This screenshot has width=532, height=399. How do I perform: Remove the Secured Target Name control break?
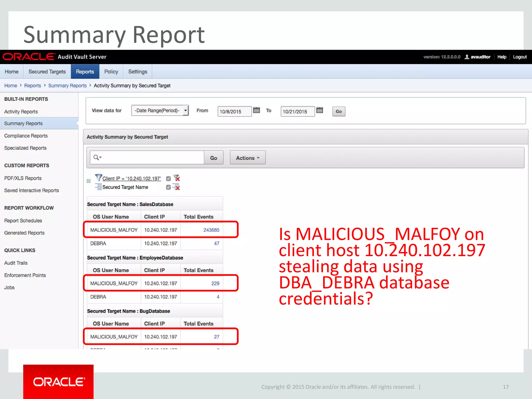point(177,187)
